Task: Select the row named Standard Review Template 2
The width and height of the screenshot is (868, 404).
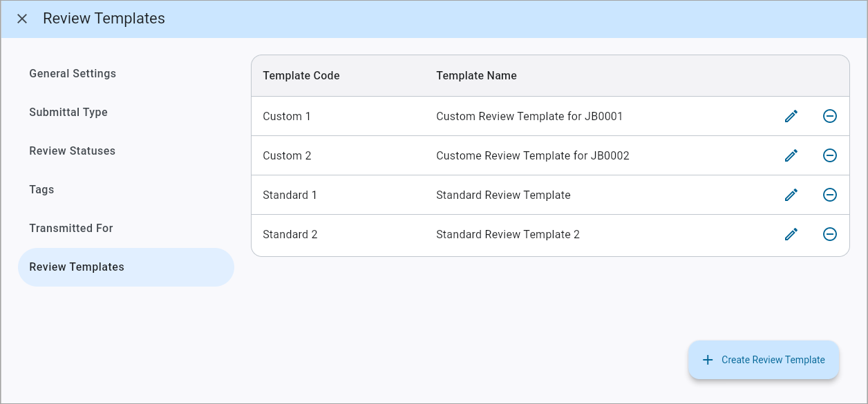Action: (x=508, y=234)
